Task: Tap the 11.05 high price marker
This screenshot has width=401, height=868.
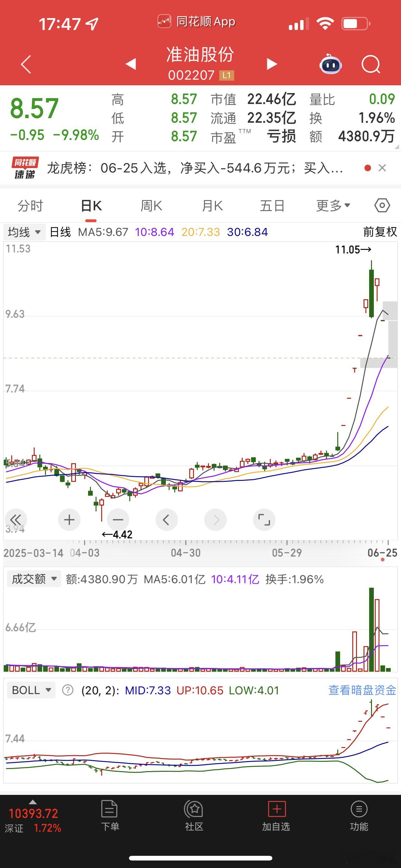Action: pyautogui.click(x=353, y=250)
